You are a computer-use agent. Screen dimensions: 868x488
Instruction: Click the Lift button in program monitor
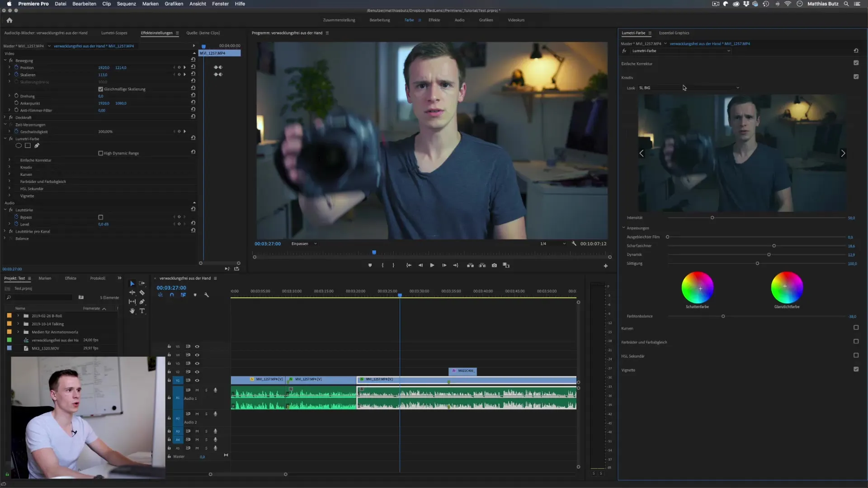[x=470, y=265]
